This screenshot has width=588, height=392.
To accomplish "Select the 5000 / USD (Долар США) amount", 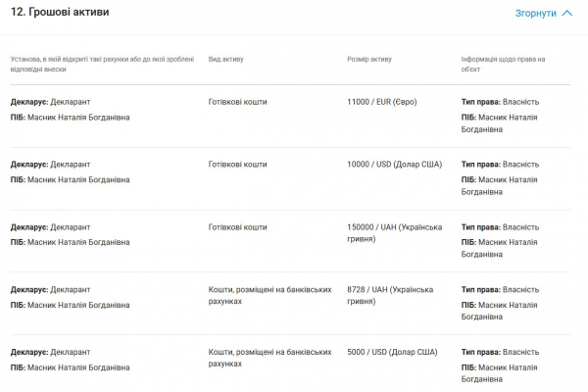I will (392, 352).
